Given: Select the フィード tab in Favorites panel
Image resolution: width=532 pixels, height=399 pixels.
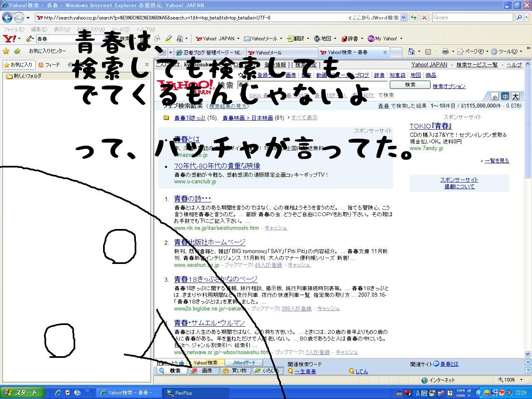Looking at the screenshot, I should point(49,65).
